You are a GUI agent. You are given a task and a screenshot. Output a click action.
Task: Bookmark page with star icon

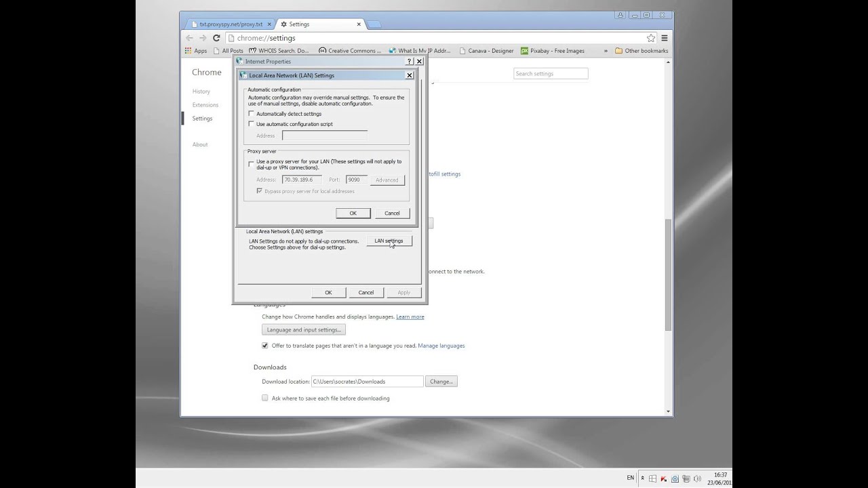651,38
